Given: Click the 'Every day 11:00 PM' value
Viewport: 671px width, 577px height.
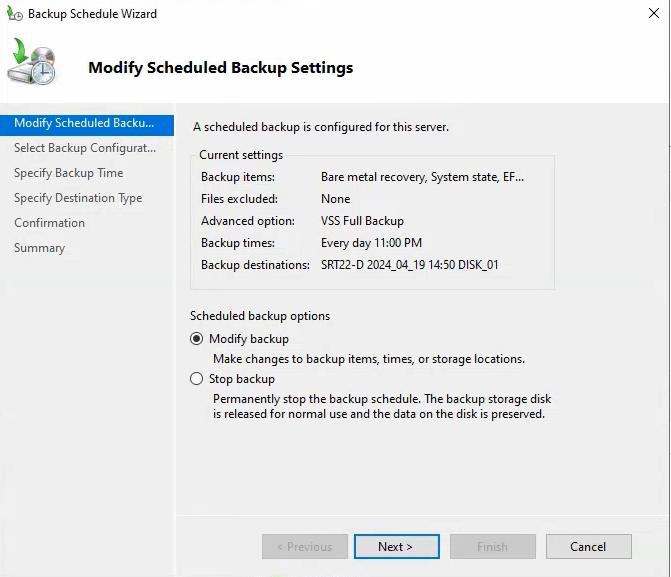Looking at the screenshot, I should pyautogui.click(x=371, y=243).
